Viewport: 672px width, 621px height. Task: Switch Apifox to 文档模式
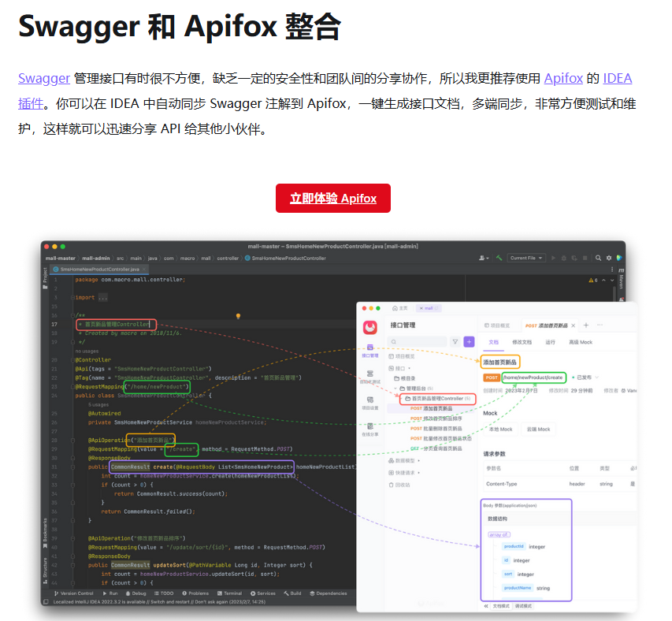[x=499, y=606]
